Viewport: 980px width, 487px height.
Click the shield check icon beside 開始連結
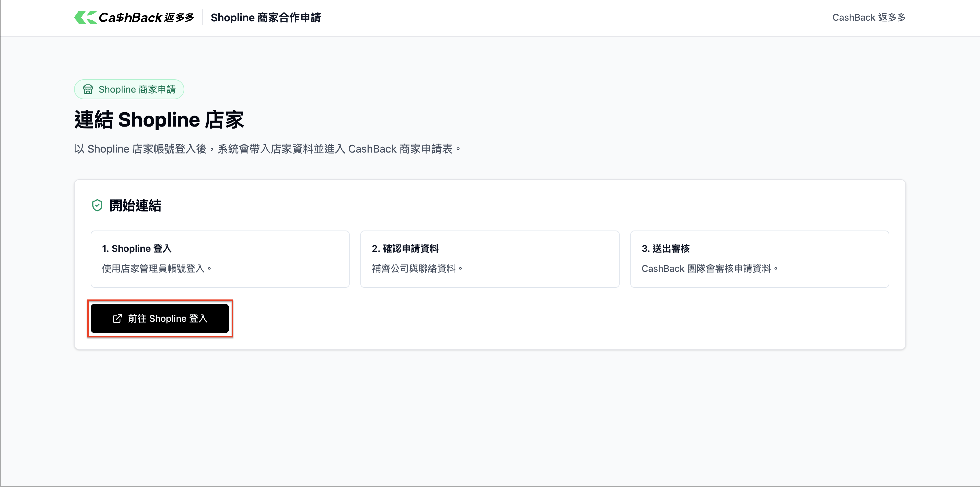[x=97, y=205]
